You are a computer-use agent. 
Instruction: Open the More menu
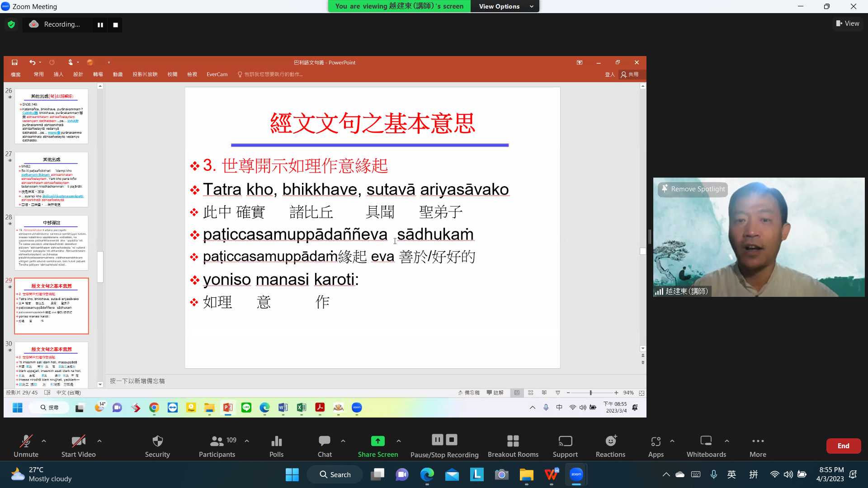point(758,441)
